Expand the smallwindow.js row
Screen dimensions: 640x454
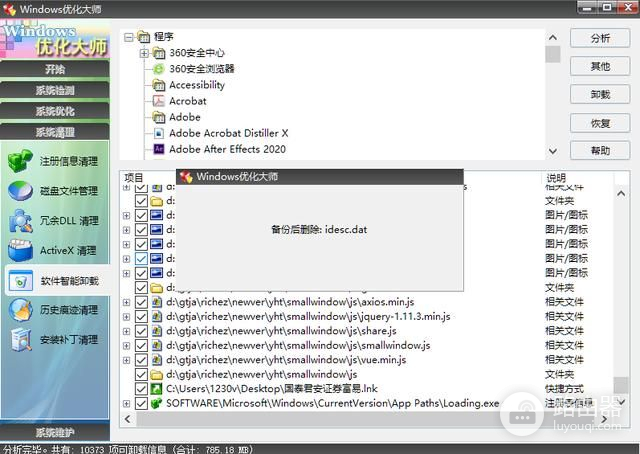(127, 346)
